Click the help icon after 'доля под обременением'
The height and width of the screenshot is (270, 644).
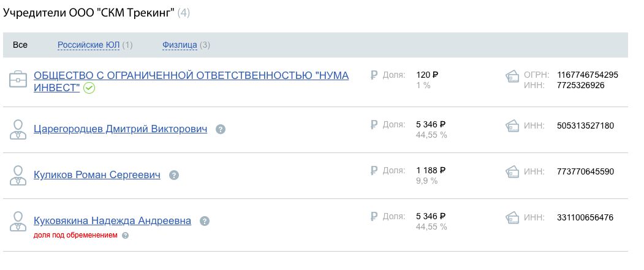tap(126, 235)
